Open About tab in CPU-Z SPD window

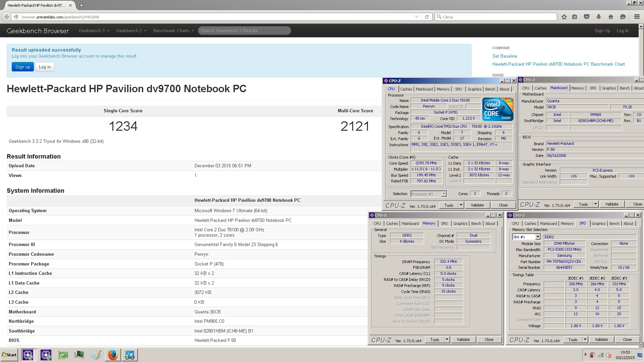tap(628, 224)
